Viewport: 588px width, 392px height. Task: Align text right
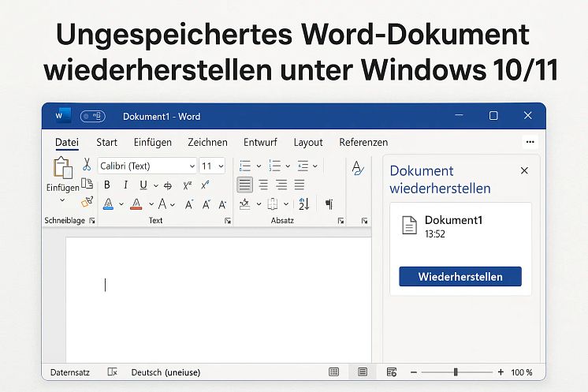tap(281, 185)
